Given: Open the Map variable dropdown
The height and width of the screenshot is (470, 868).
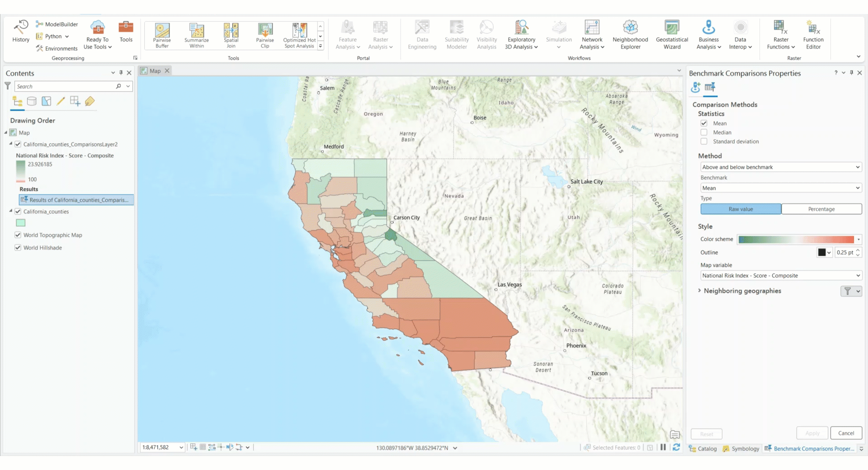Looking at the screenshot, I should click(x=781, y=276).
